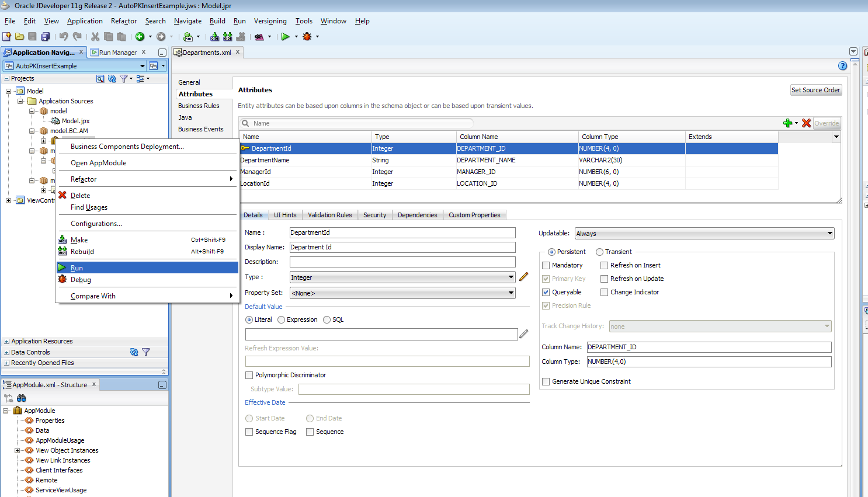Click the Description input field

[401, 261]
